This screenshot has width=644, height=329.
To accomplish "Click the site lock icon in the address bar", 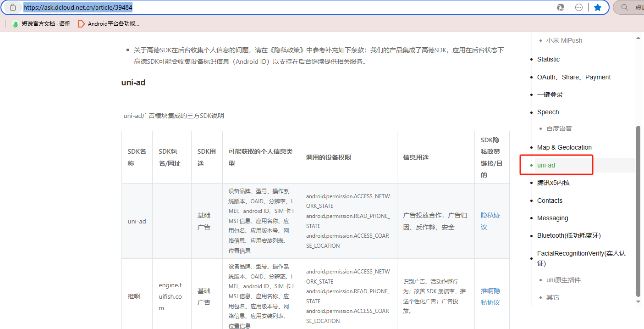I will click(x=13, y=7).
